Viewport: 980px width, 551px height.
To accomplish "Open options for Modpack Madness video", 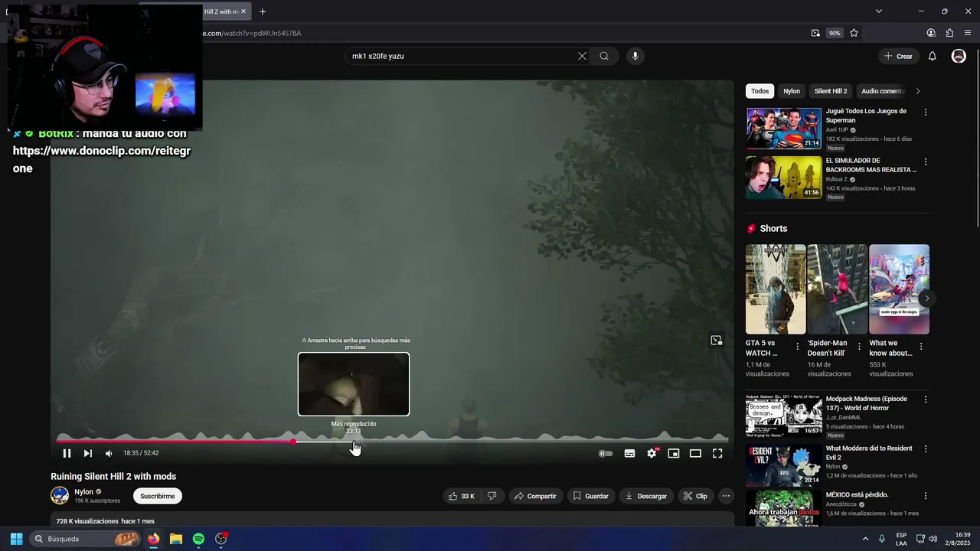I will [926, 399].
